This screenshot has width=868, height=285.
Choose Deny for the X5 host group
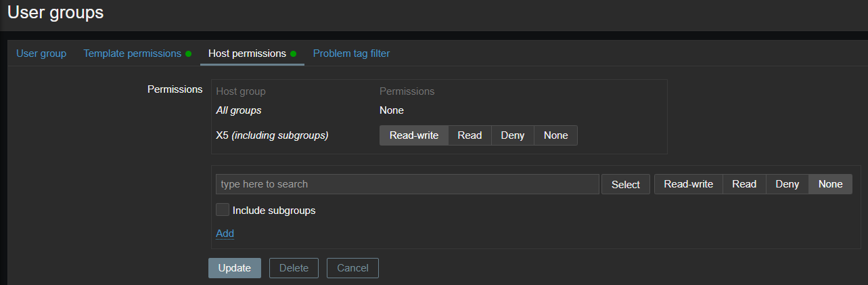[513, 135]
